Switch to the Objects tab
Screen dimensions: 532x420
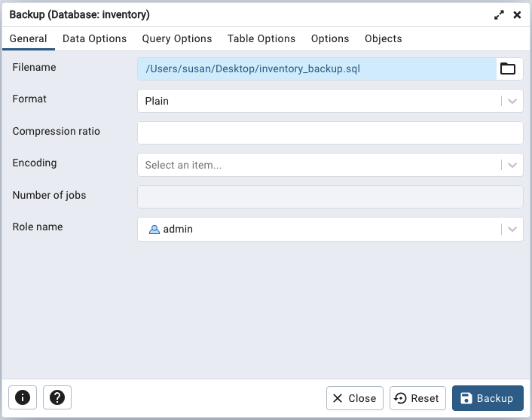click(384, 38)
